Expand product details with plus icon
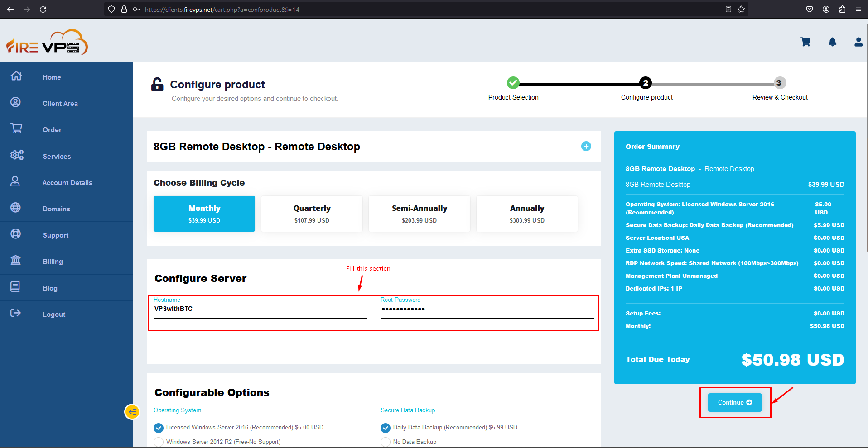The image size is (868, 448). [x=586, y=146]
